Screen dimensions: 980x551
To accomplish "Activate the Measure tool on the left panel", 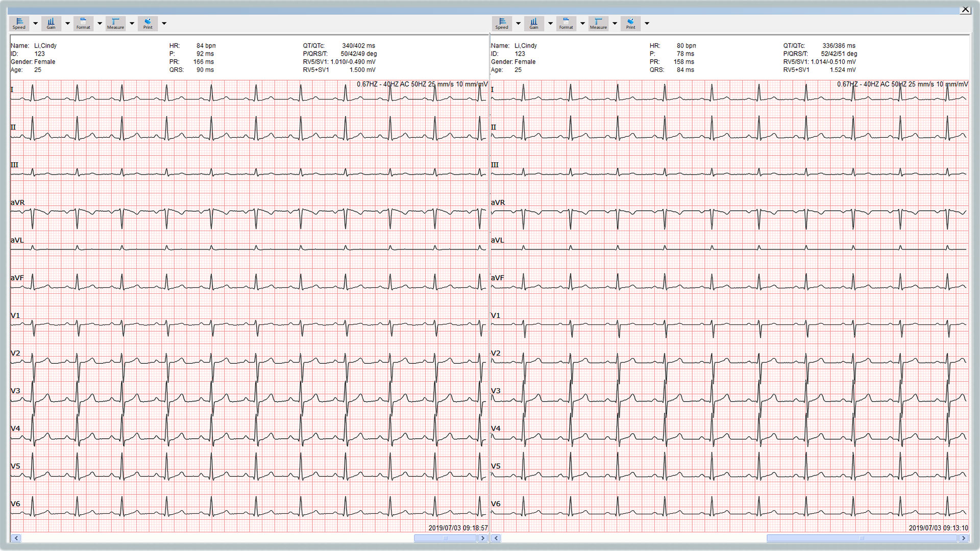I will [x=115, y=23].
